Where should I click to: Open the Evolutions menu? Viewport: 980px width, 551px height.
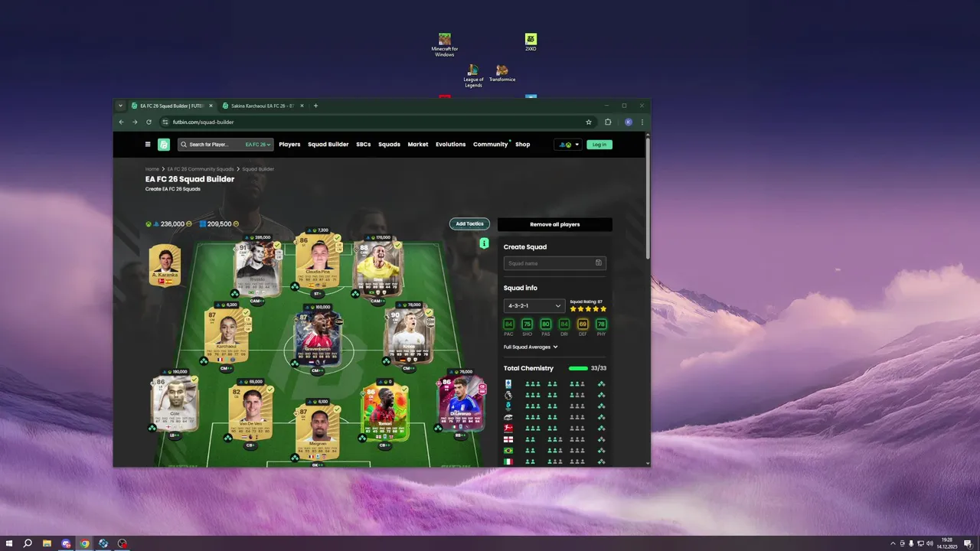(x=451, y=145)
